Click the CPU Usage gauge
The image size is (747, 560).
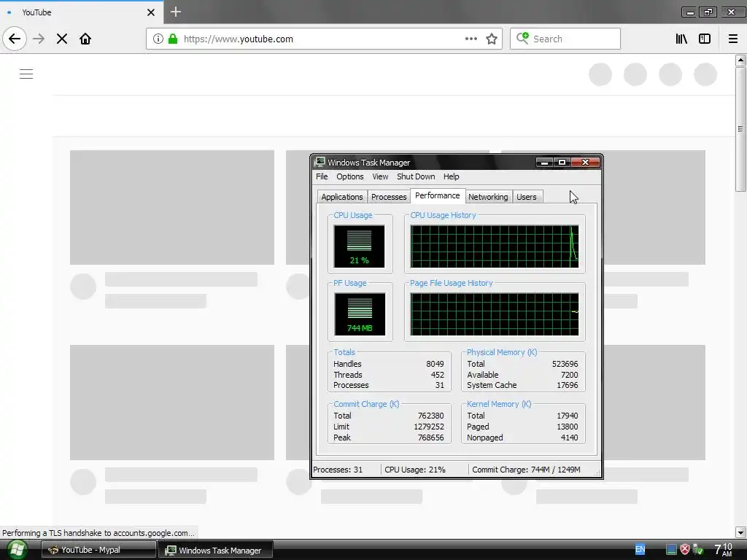(x=359, y=246)
